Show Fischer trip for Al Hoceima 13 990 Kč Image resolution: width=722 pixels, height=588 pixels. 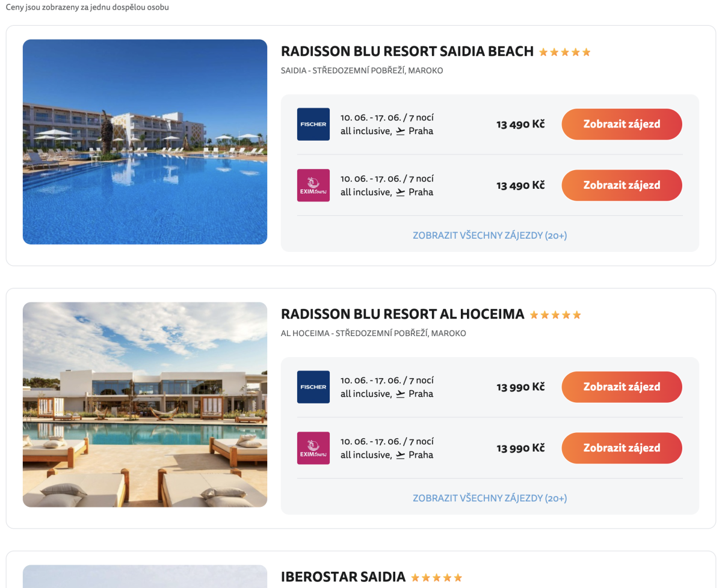coord(622,387)
